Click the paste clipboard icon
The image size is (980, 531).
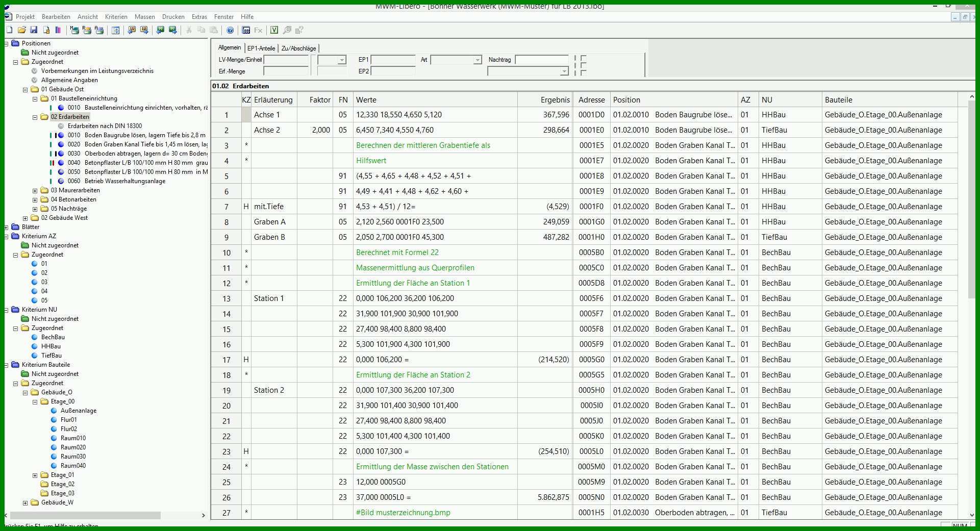click(x=214, y=30)
